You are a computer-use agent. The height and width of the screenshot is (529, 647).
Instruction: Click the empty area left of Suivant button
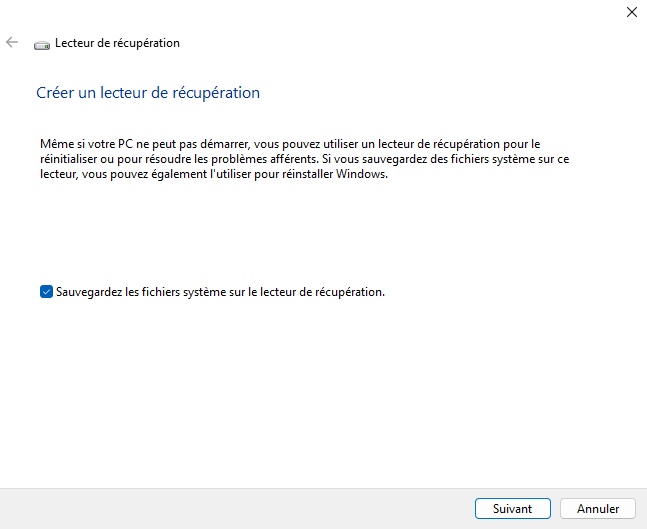(250, 508)
